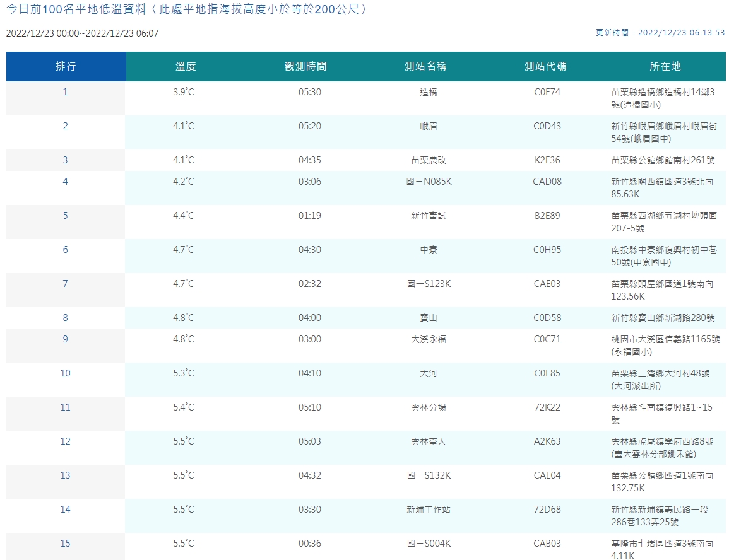The image size is (729, 560).
Task: Click station name 大河
Action: point(428,373)
